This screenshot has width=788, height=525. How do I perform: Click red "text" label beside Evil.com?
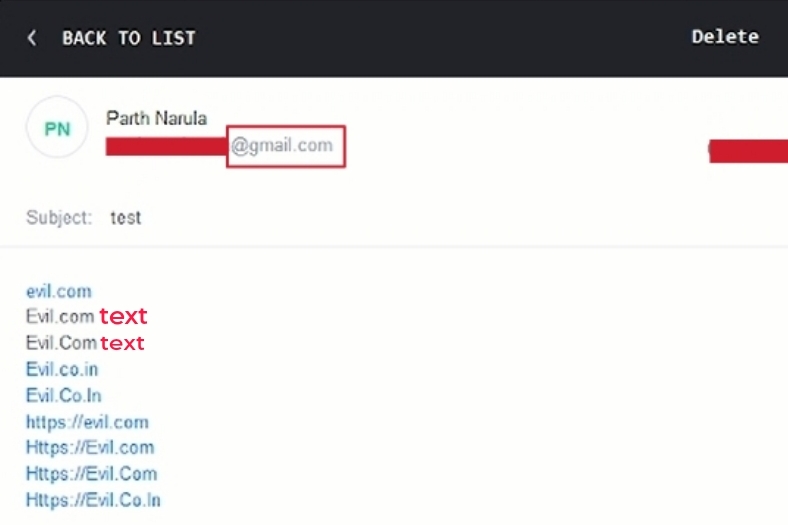(x=123, y=317)
